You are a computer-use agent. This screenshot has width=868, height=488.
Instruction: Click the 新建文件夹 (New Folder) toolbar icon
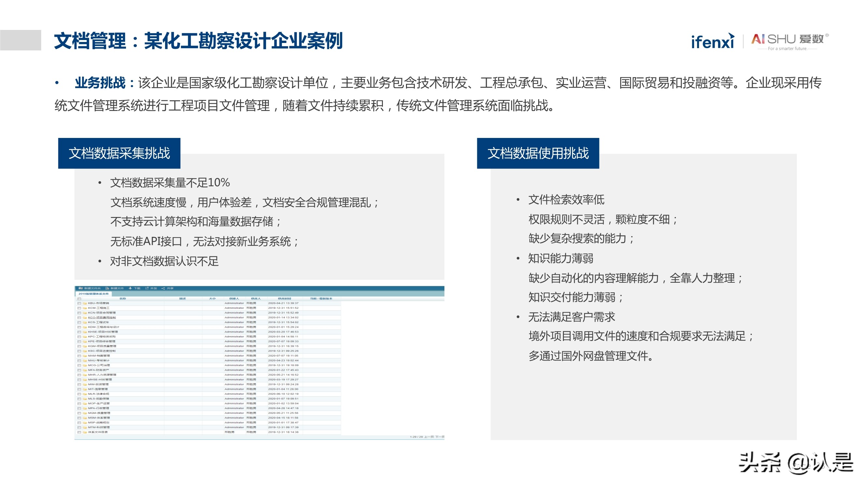80,289
